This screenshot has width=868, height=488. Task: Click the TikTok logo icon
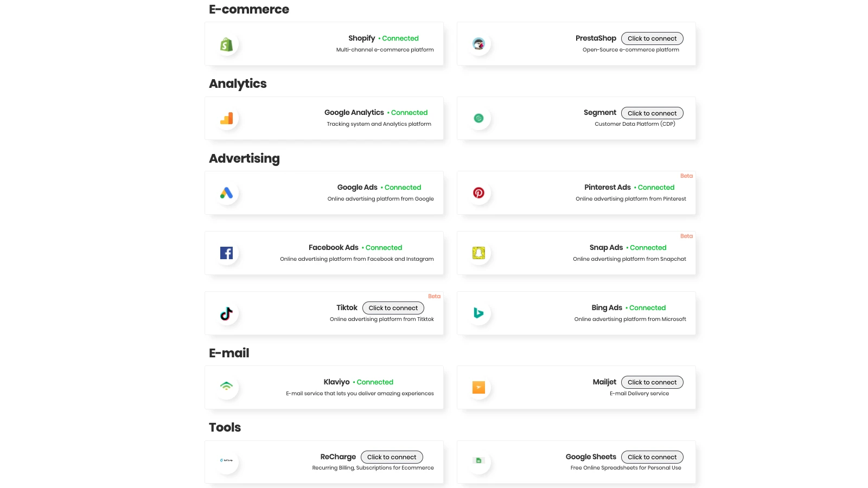[x=226, y=313]
